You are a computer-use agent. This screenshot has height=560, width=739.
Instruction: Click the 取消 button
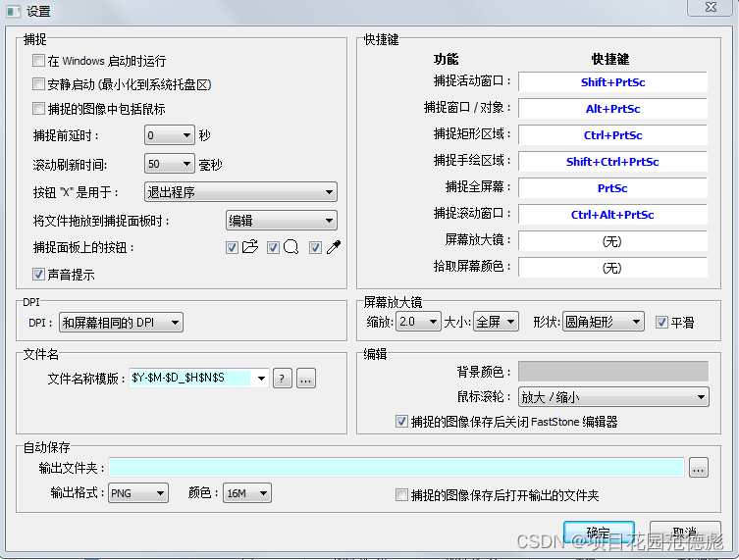point(685,533)
